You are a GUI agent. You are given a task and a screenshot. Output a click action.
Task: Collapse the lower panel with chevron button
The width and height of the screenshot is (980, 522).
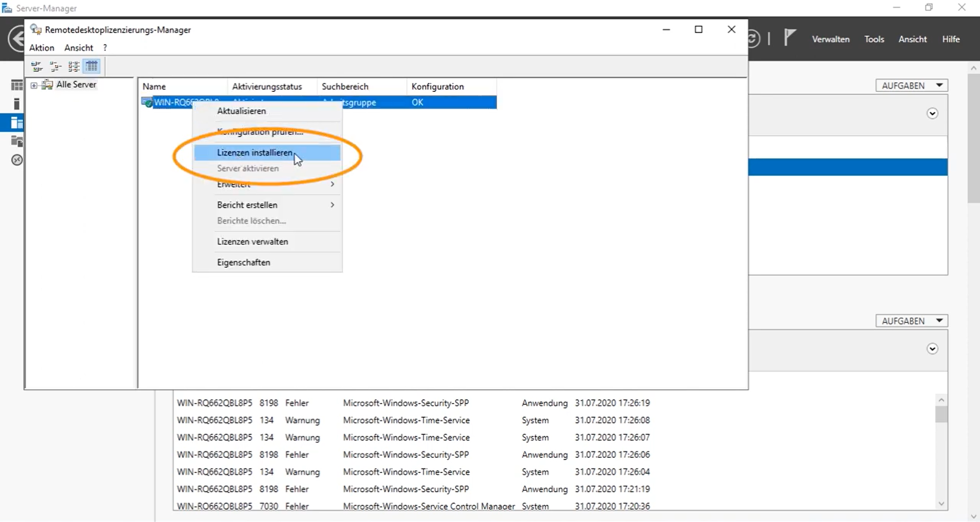[932, 349]
